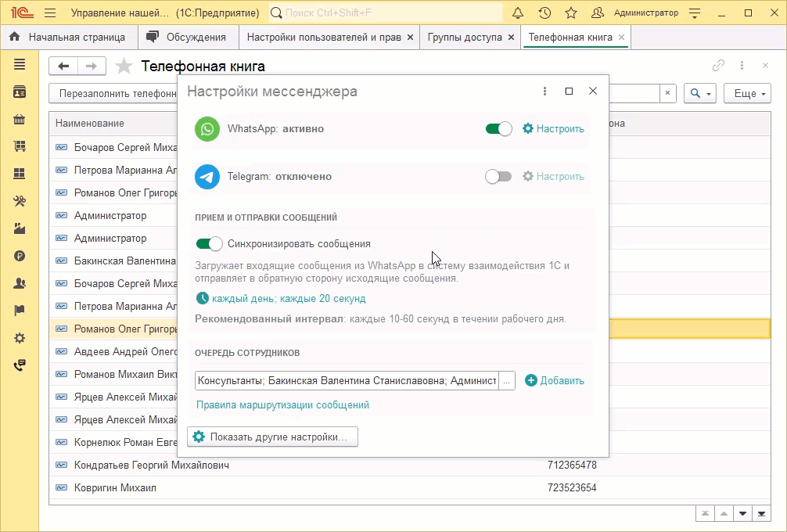
Task: Open the phone calls sidebar icon
Action: [x=20, y=365]
